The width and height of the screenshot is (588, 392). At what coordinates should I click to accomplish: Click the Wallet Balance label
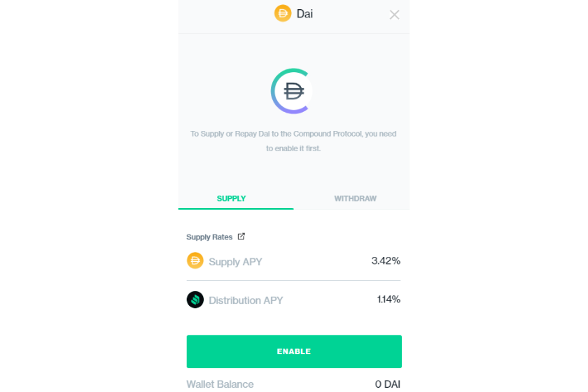[220, 384]
